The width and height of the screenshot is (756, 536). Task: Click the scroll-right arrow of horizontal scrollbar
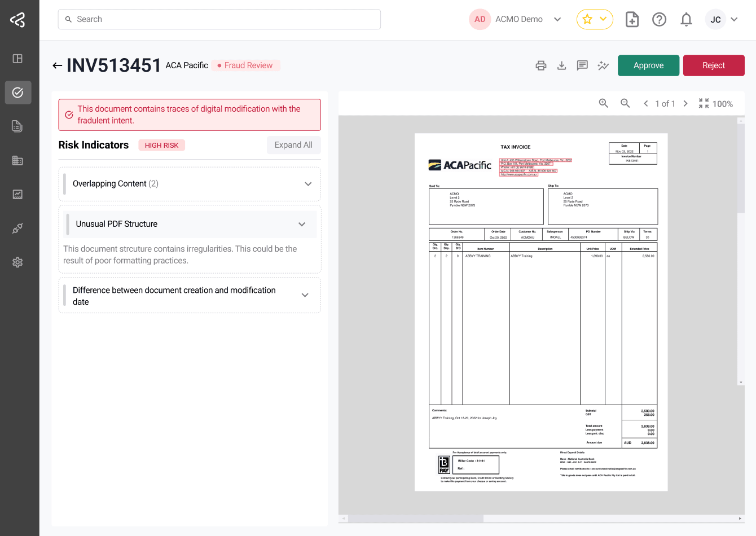(740, 518)
